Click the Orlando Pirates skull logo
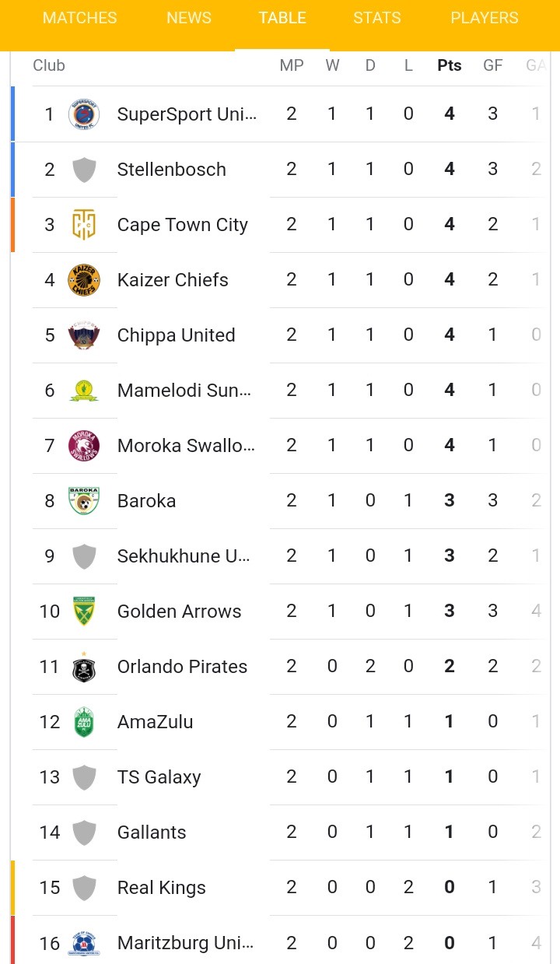Screen dimensions: 560x964 click(x=84, y=667)
